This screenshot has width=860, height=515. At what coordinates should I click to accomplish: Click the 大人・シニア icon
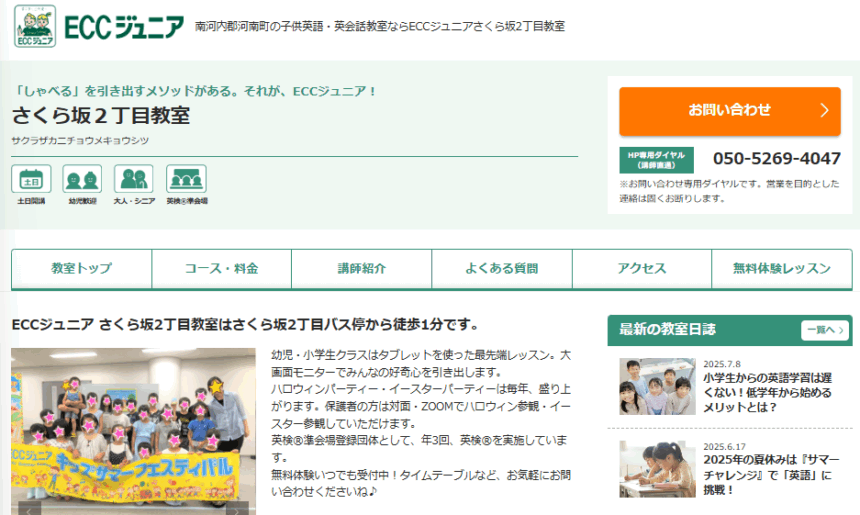click(133, 180)
